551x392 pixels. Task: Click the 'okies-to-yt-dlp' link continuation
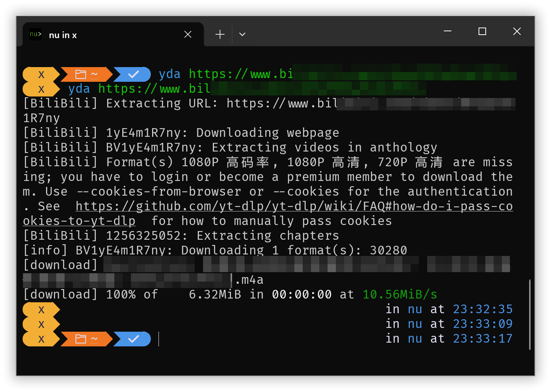click(79, 221)
